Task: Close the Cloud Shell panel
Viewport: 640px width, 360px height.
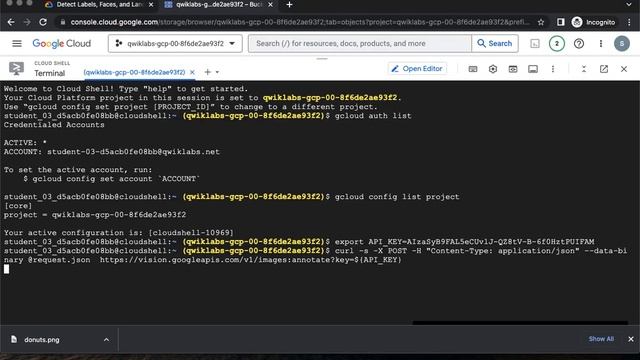Action: point(624,69)
